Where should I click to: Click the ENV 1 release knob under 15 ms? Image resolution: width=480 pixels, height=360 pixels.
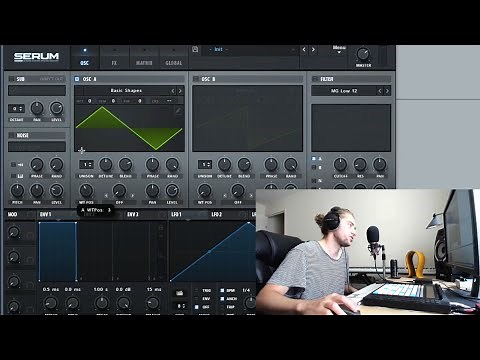[153, 303]
